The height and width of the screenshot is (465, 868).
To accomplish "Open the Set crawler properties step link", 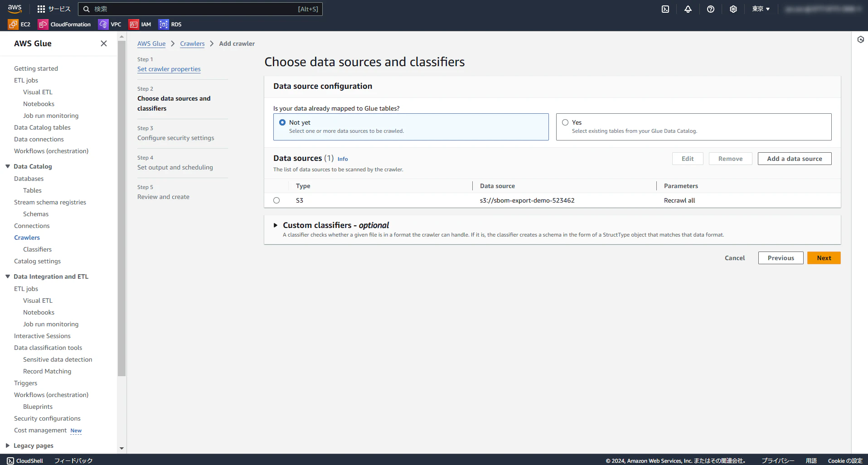I will click(x=169, y=69).
